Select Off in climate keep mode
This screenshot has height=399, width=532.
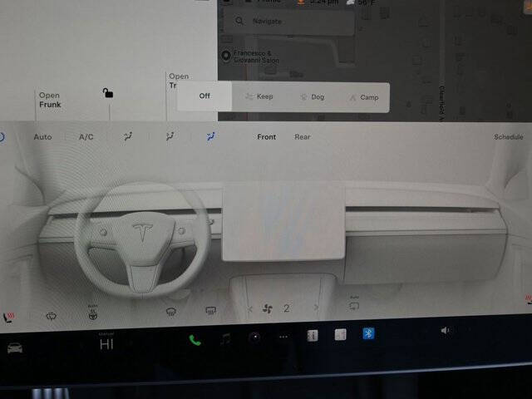[x=204, y=96]
